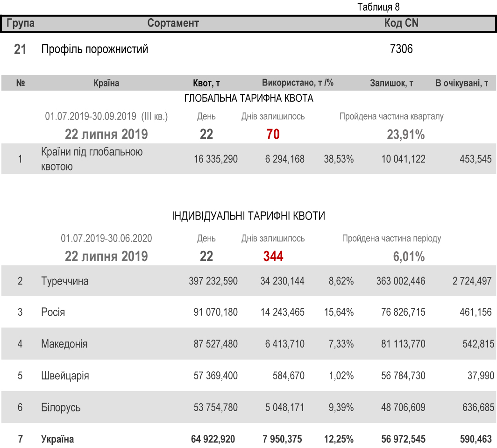Viewport: 497px width, 448px height.
Task: Click the "В очікувані, т" header
Action: coord(461,83)
